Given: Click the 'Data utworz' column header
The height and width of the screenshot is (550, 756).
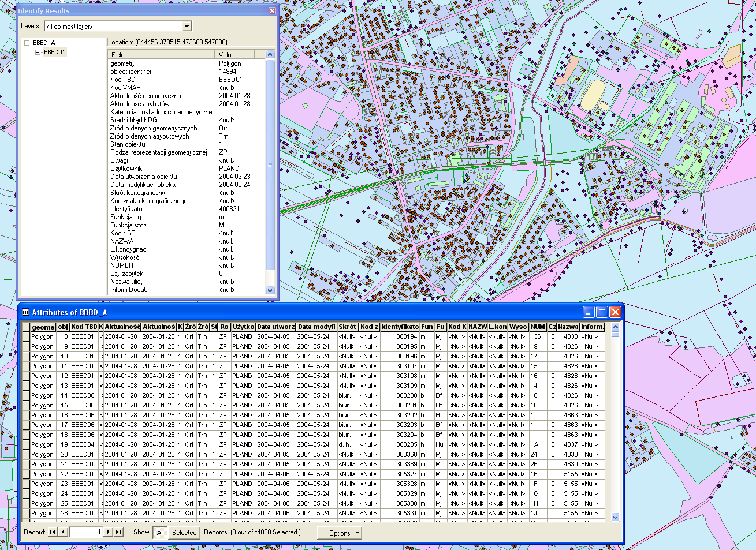Looking at the screenshot, I should pos(275,327).
